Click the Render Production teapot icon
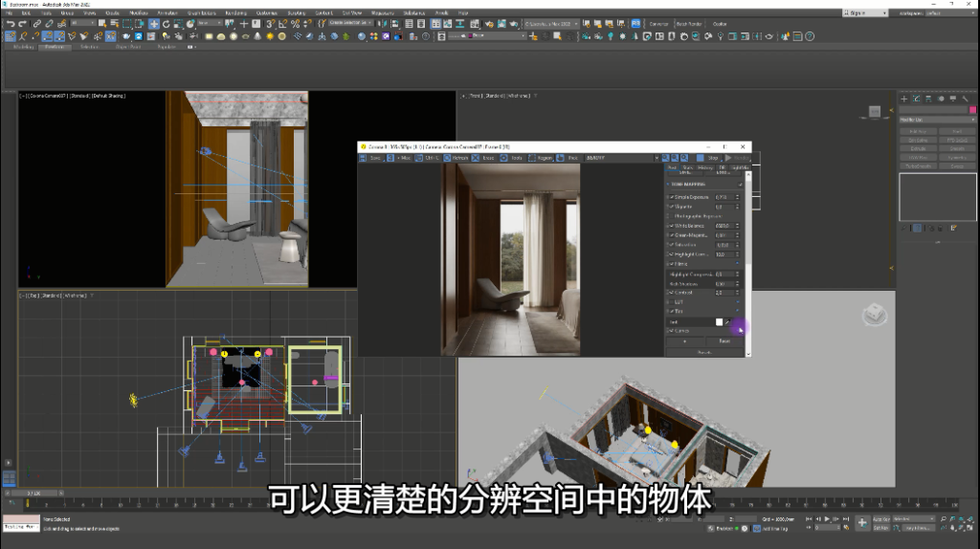980x549 pixels. click(x=513, y=24)
